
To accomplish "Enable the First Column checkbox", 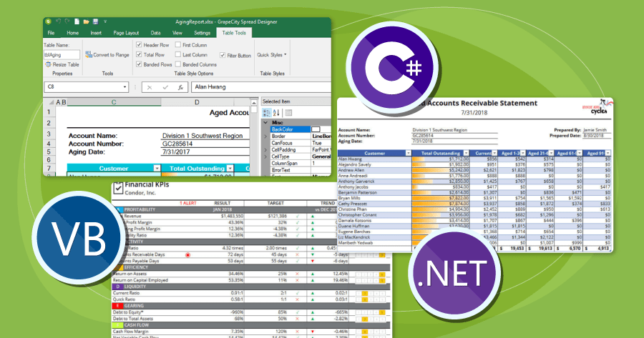I will 178,45.
